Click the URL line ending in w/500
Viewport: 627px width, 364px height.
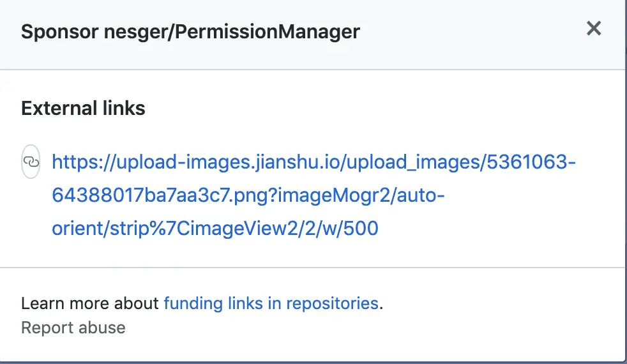215,229
